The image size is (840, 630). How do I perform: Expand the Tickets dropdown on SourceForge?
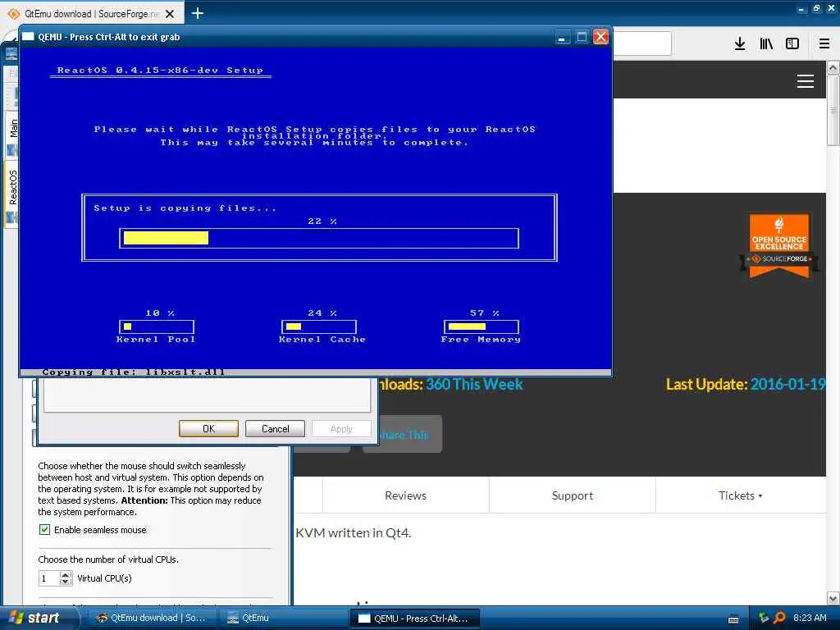point(740,495)
